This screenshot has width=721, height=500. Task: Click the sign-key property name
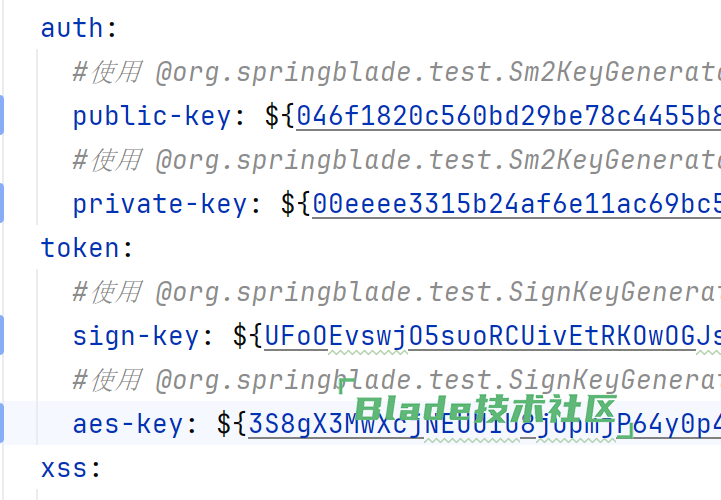[136, 336]
